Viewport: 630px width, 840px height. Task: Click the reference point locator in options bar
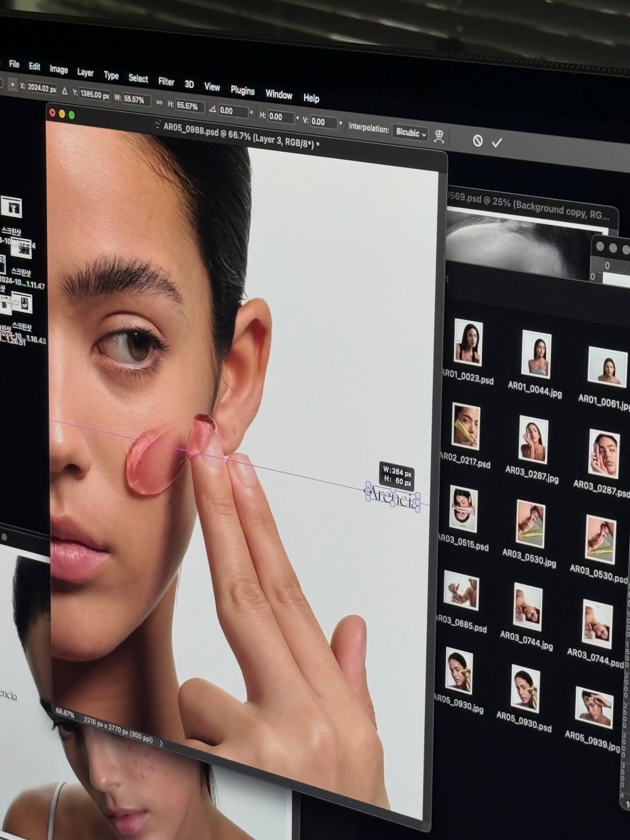click(x=13, y=84)
